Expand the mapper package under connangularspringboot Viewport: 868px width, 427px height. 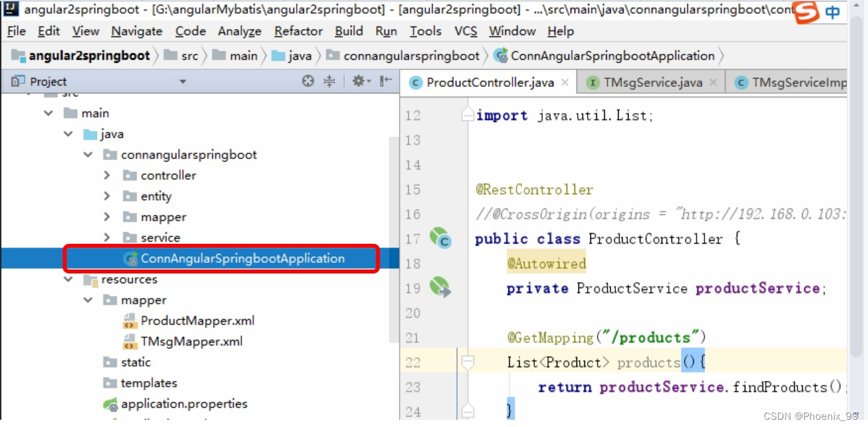point(107,217)
